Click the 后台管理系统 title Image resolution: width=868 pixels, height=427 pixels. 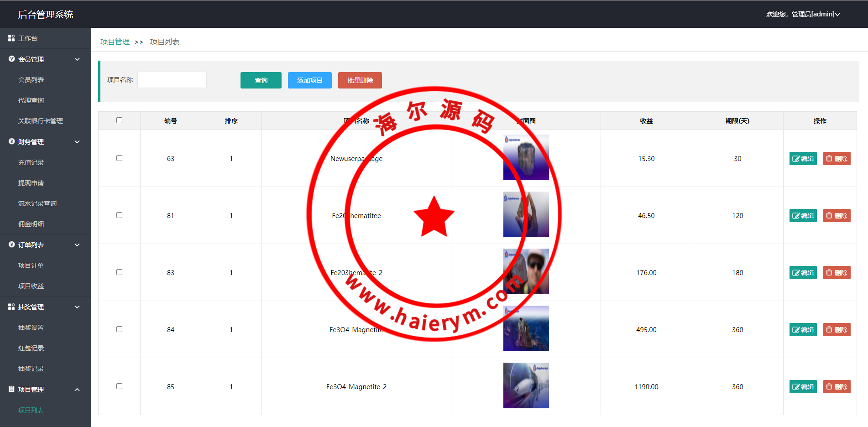click(46, 15)
